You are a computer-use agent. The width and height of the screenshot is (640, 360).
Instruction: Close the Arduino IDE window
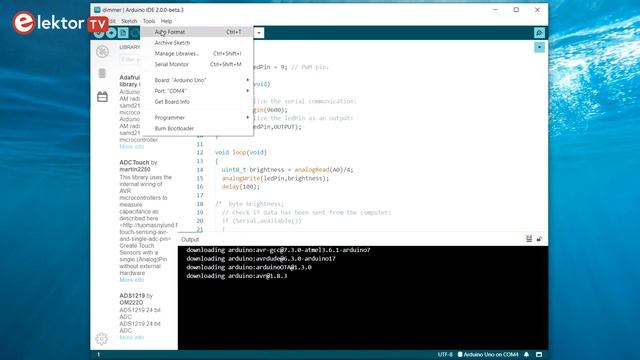coord(537,10)
